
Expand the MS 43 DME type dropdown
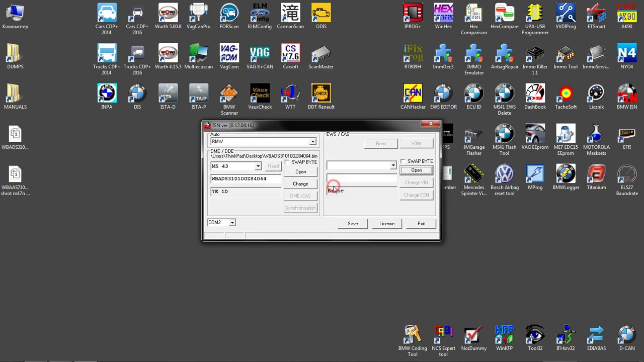tap(258, 166)
